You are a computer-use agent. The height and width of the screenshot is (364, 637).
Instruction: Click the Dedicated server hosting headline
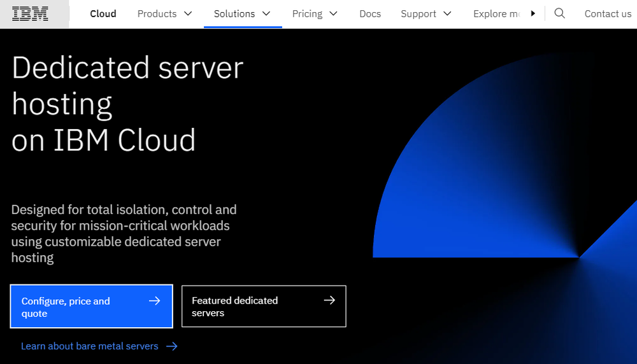[127, 104]
